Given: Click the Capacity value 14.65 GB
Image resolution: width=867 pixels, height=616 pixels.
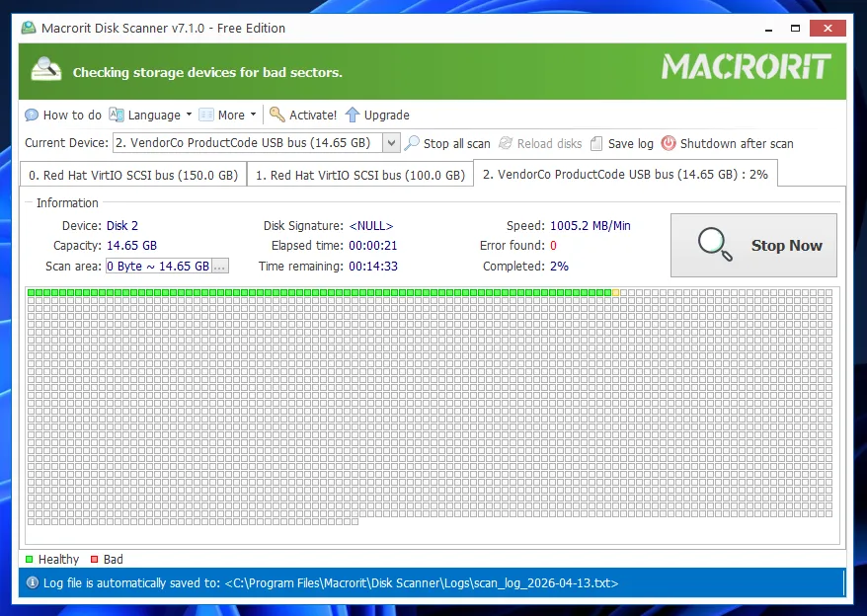Looking at the screenshot, I should pyautogui.click(x=131, y=246).
